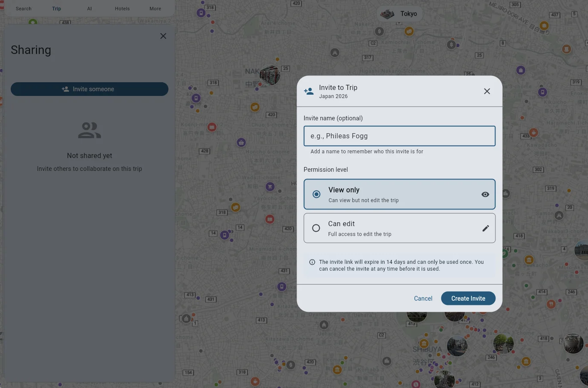Click the red book marker near Honcho on the map

[x=270, y=219]
